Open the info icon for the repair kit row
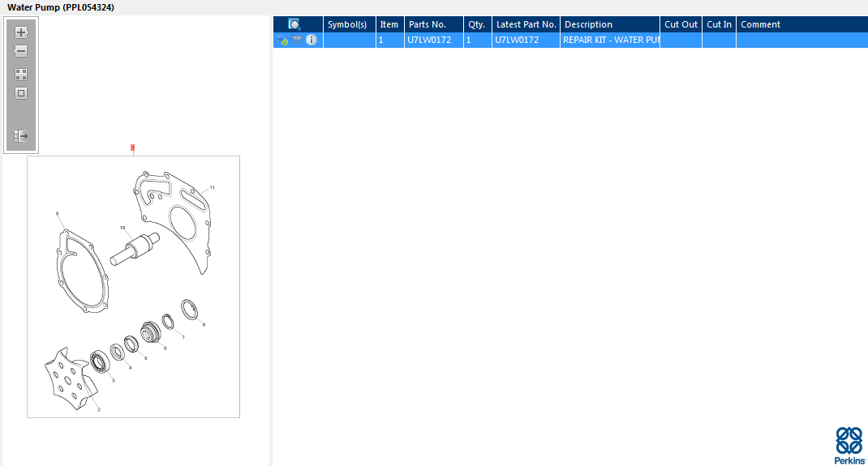 tap(312, 40)
